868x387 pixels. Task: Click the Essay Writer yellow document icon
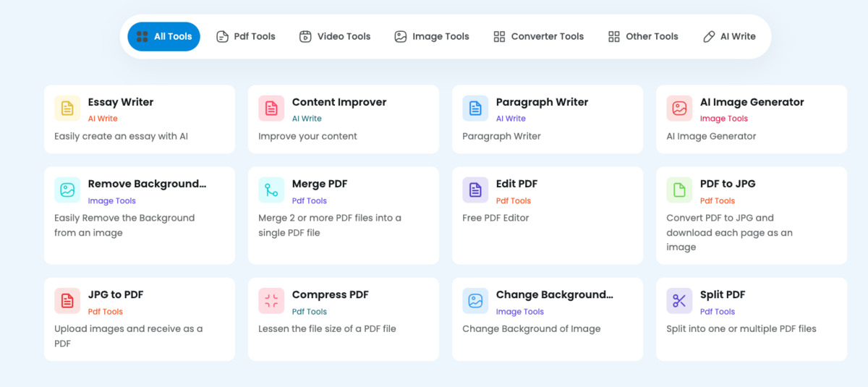tap(67, 109)
